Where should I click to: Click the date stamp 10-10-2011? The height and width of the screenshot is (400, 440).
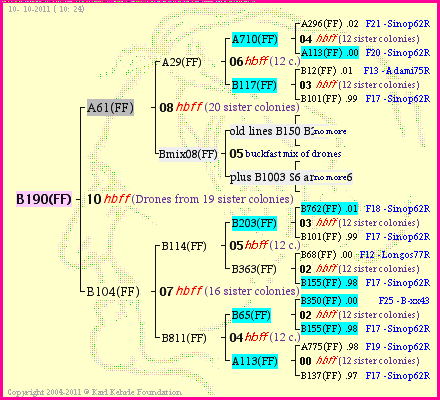[x=46, y=9]
